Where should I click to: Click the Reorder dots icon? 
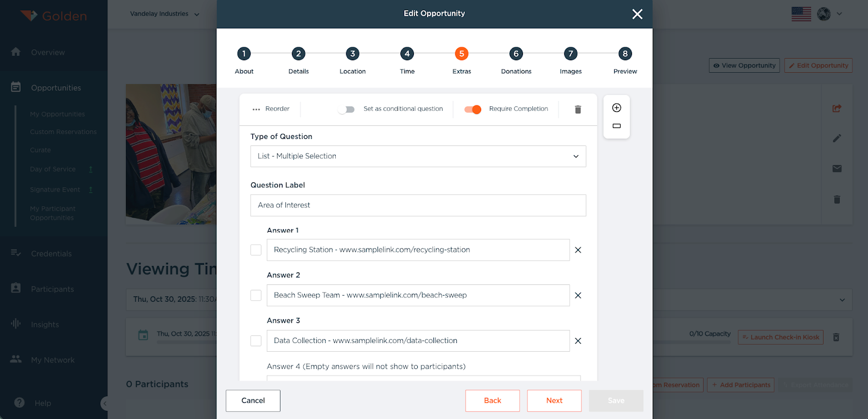click(256, 110)
